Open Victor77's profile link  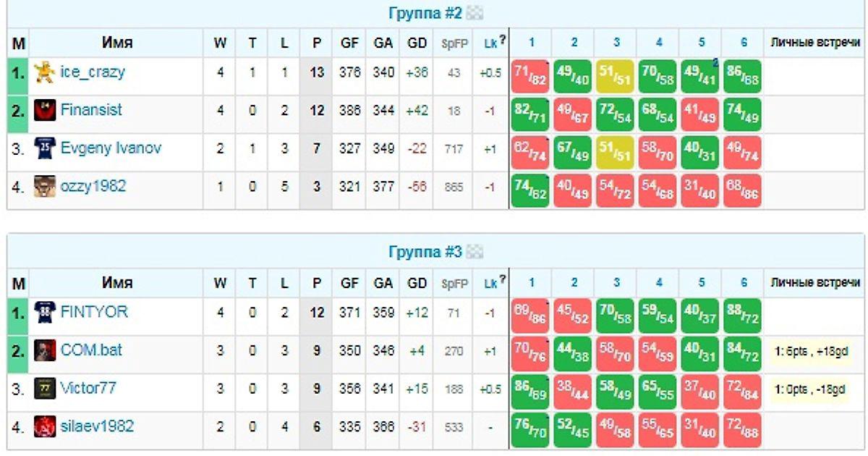88,389
